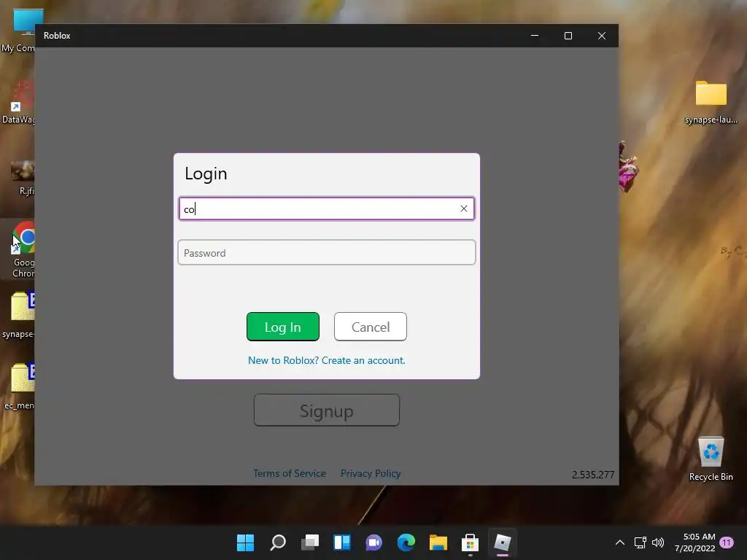Image resolution: width=747 pixels, height=560 pixels.
Task: Open the Privacy Policy link
Action: pos(370,473)
